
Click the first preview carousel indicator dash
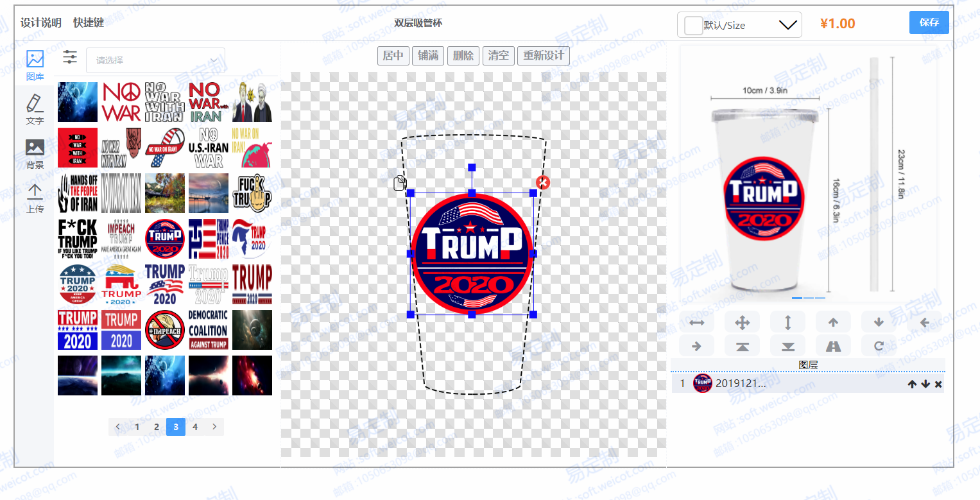(796, 298)
